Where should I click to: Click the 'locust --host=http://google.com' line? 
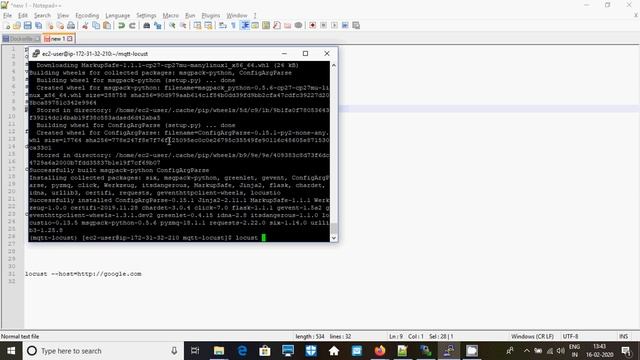83,274
